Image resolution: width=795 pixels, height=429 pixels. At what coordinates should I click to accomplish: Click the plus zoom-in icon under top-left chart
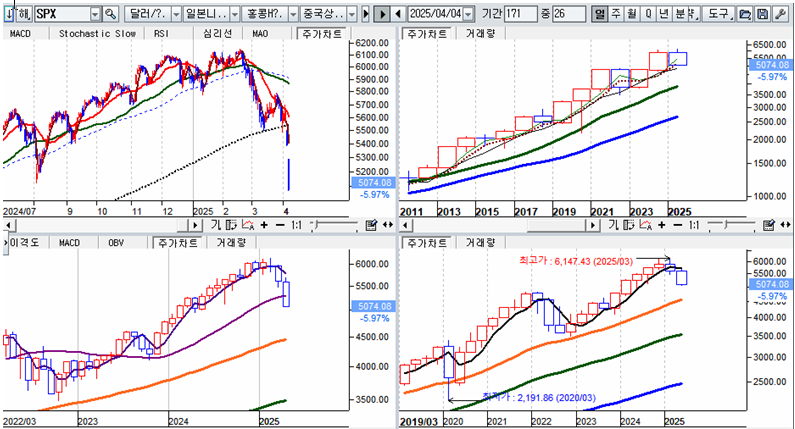pos(264,225)
